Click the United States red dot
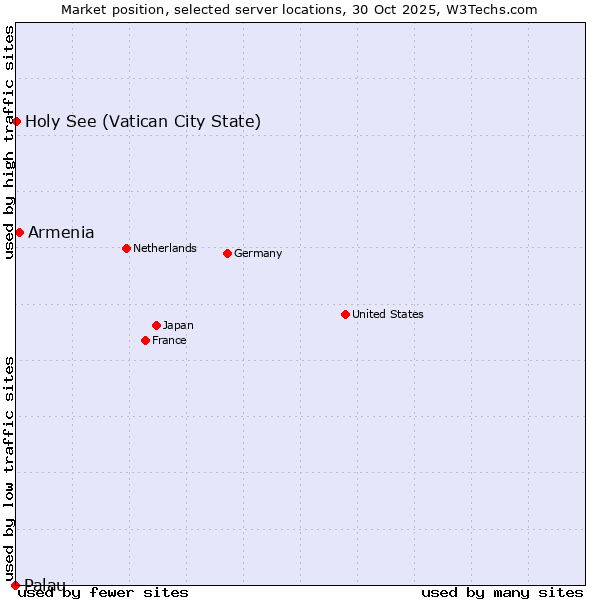 345,314
